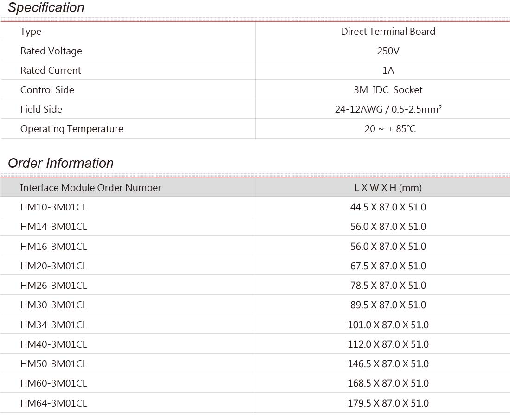The image size is (510, 420).
Task: Select the Direct Terminal Board value
Action: pos(388,32)
